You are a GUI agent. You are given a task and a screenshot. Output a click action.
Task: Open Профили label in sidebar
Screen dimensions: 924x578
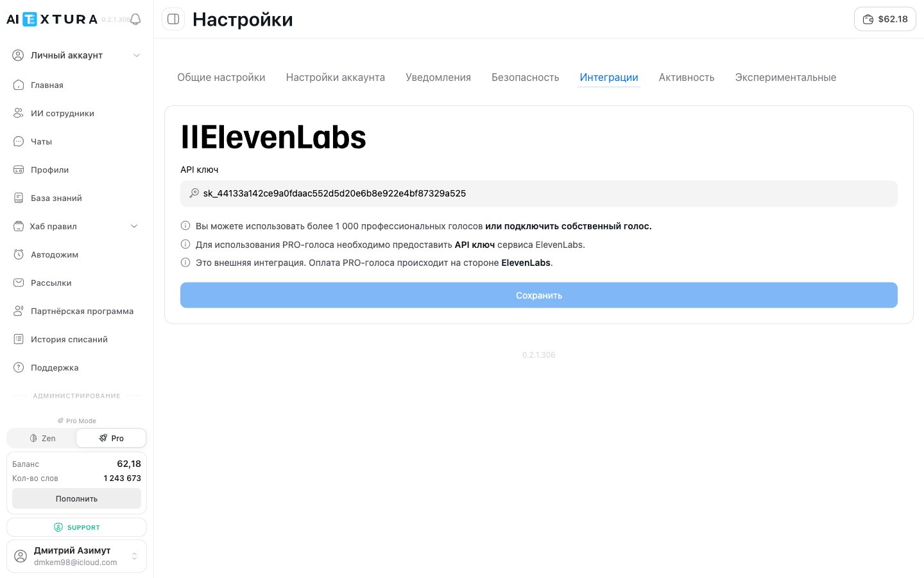[x=49, y=170]
